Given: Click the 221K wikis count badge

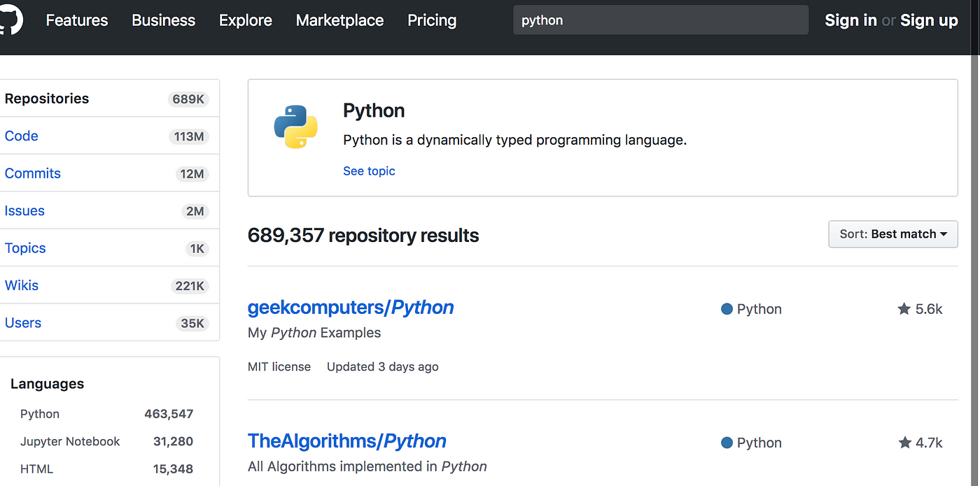Looking at the screenshot, I should tap(190, 286).
